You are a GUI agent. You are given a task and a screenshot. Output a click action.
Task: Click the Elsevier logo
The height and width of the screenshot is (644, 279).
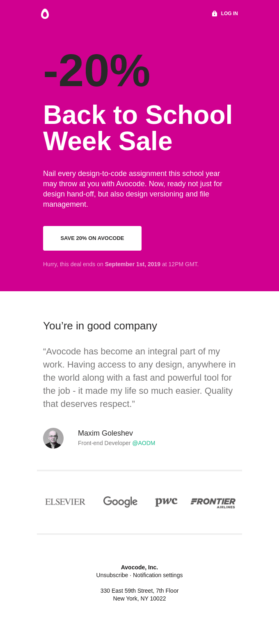[65, 502]
